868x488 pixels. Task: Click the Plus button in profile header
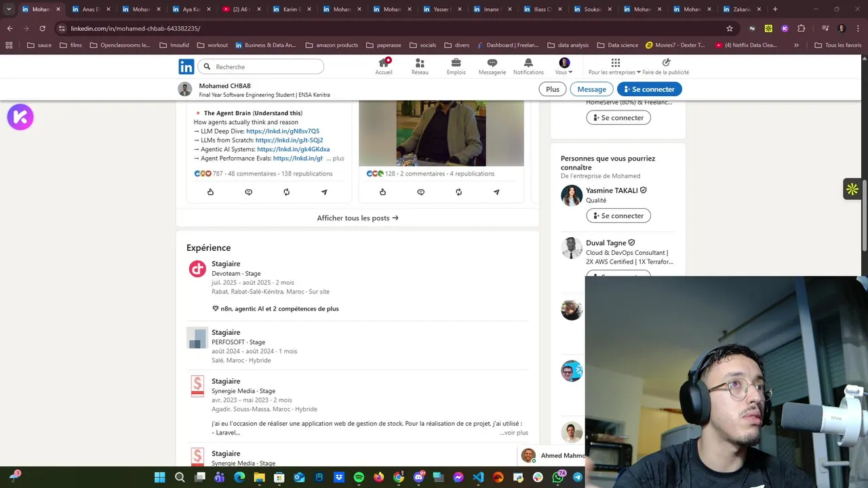point(553,89)
